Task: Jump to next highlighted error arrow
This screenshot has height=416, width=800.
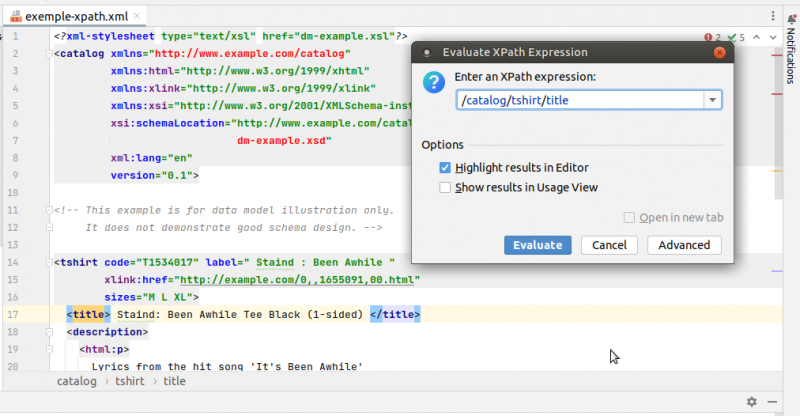Action: pos(773,37)
